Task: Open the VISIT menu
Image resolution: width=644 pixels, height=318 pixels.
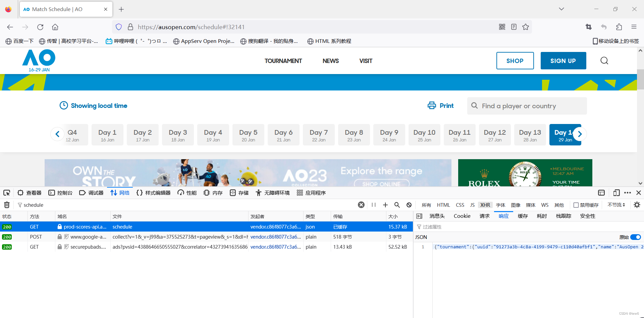Action: [366, 61]
